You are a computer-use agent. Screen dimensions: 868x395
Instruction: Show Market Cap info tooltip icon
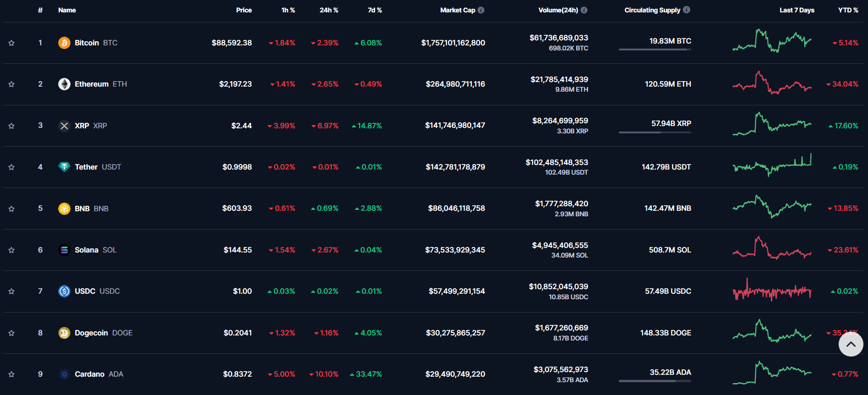(481, 10)
